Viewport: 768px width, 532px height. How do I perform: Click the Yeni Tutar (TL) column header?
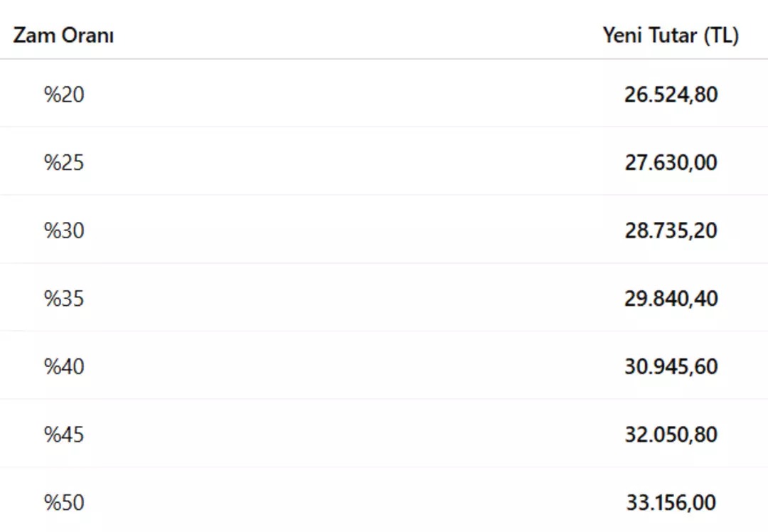[671, 36]
